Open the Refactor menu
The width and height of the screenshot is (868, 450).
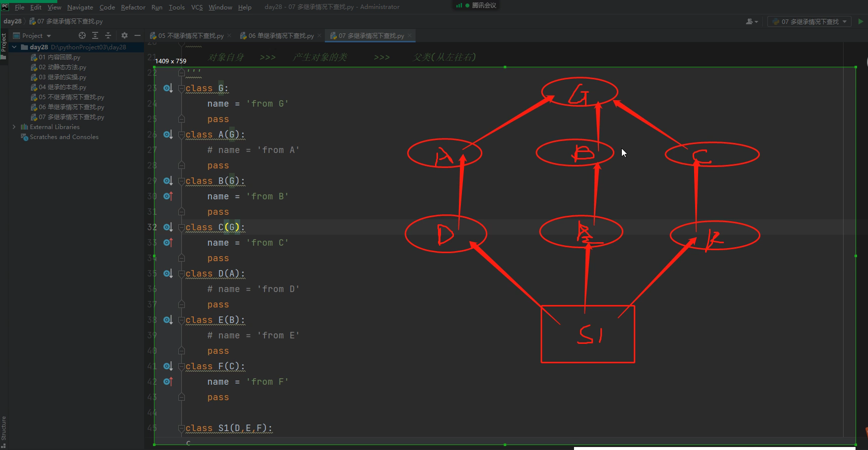(133, 7)
